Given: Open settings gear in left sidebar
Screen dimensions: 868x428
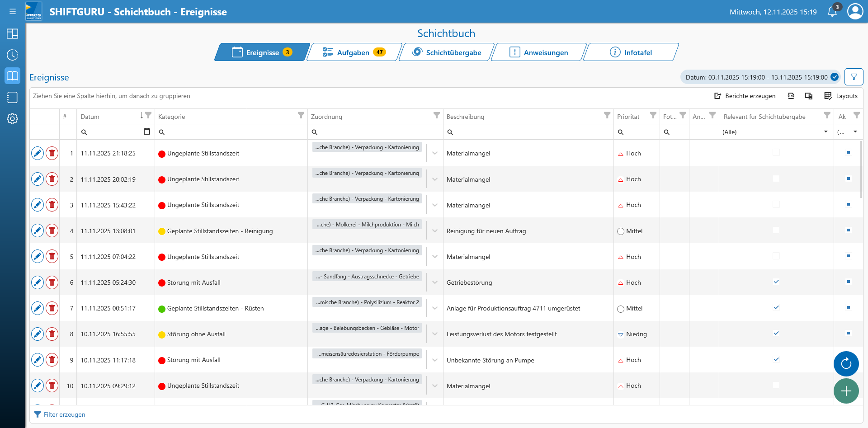Looking at the screenshot, I should pos(12,119).
